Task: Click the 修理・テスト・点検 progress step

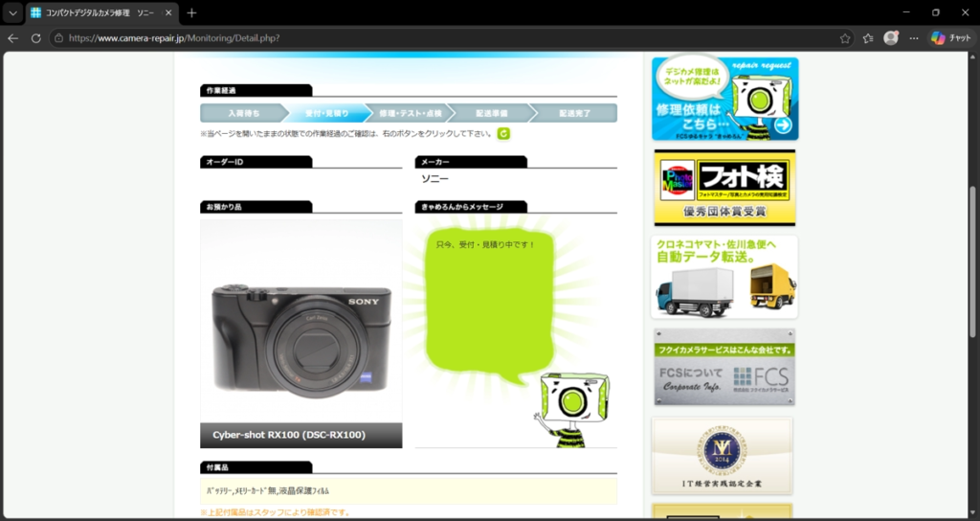Action: click(x=410, y=113)
